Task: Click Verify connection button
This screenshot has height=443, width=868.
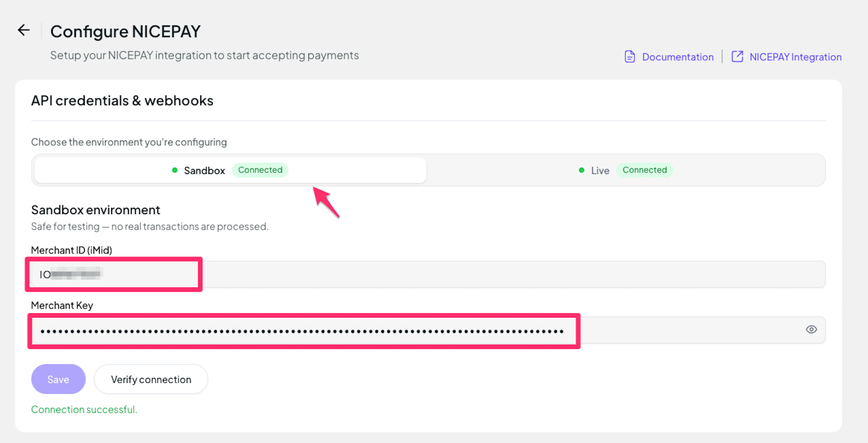Action: click(151, 379)
